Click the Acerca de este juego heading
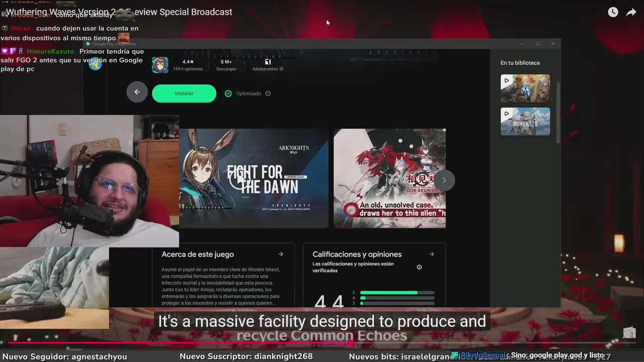The image size is (644, 362). click(198, 254)
